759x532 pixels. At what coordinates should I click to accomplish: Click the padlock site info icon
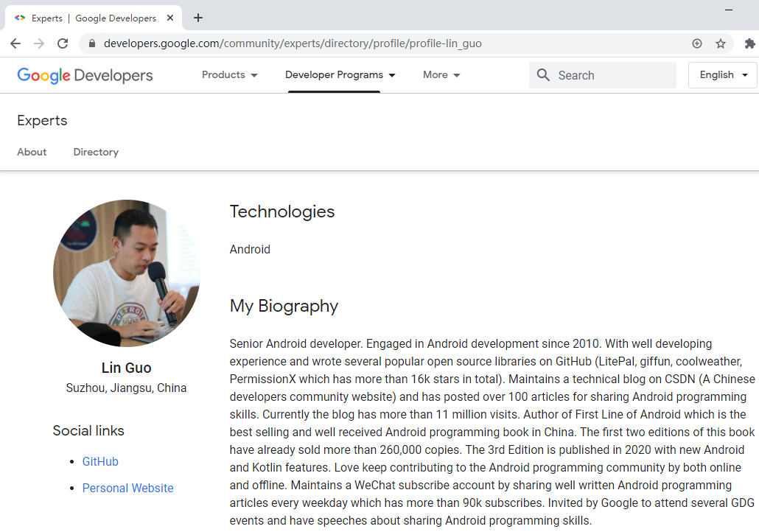(92, 43)
